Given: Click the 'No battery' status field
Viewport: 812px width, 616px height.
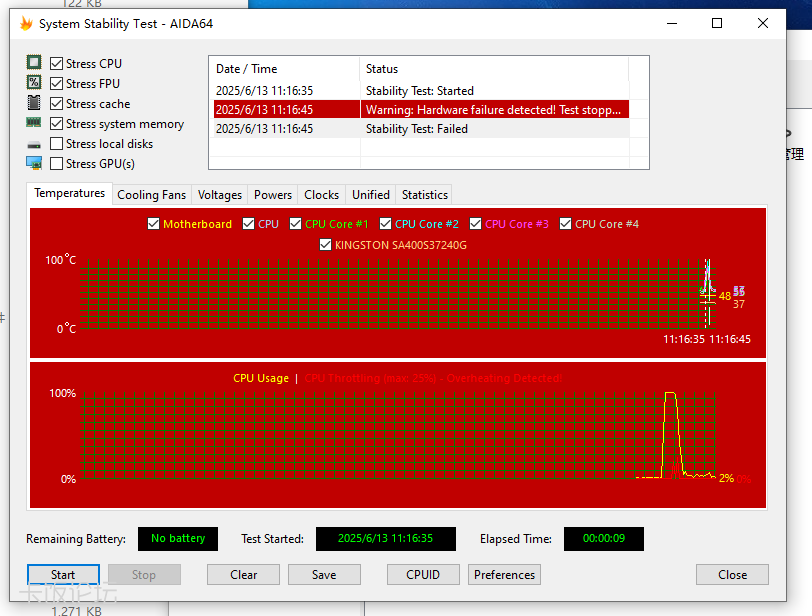Looking at the screenshot, I should 178,538.
